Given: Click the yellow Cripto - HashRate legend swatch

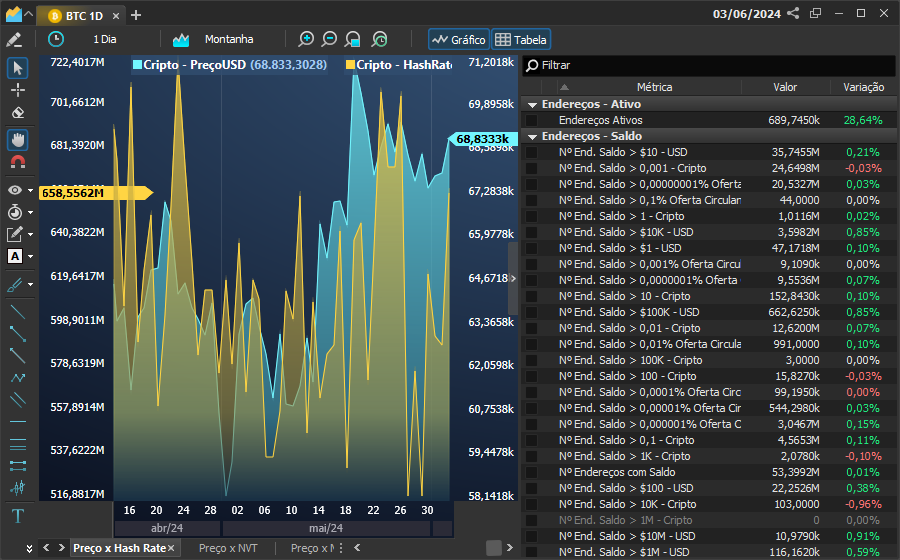Looking at the screenshot, I should pos(351,65).
